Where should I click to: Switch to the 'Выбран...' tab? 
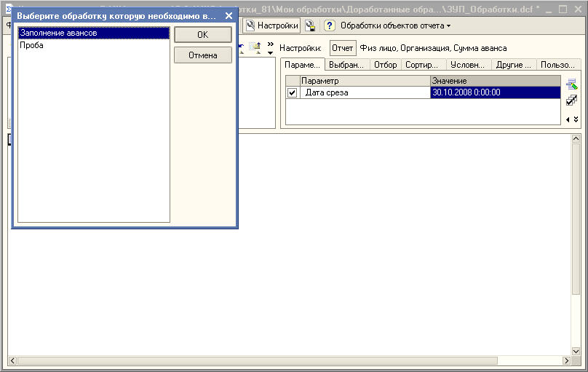pyautogui.click(x=346, y=65)
